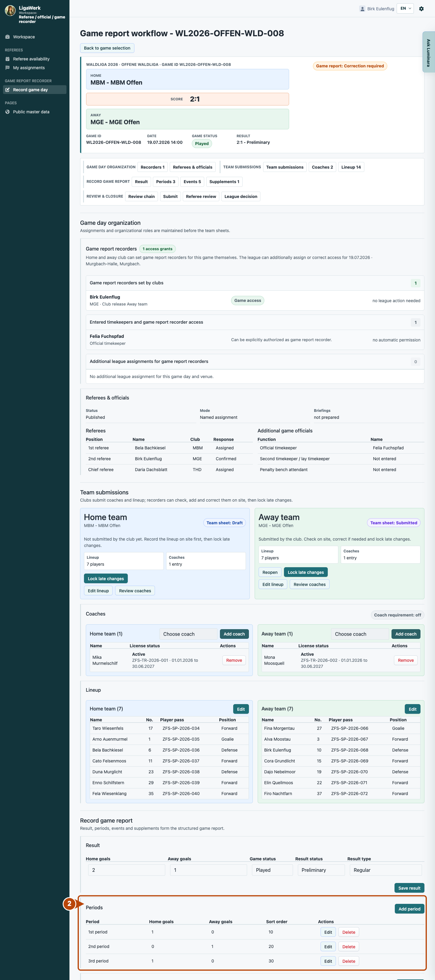435x980 pixels.
Task: Delete the 1st period row
Action: (349, 932)
